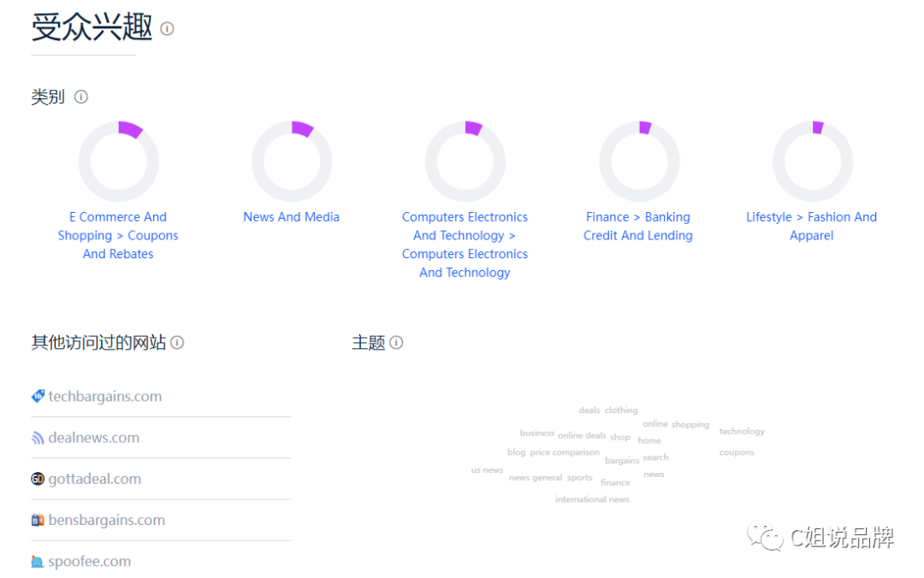924x578 pixels.
Task: Select 'international news' in the topic cloud
Action: pos(592,499)
